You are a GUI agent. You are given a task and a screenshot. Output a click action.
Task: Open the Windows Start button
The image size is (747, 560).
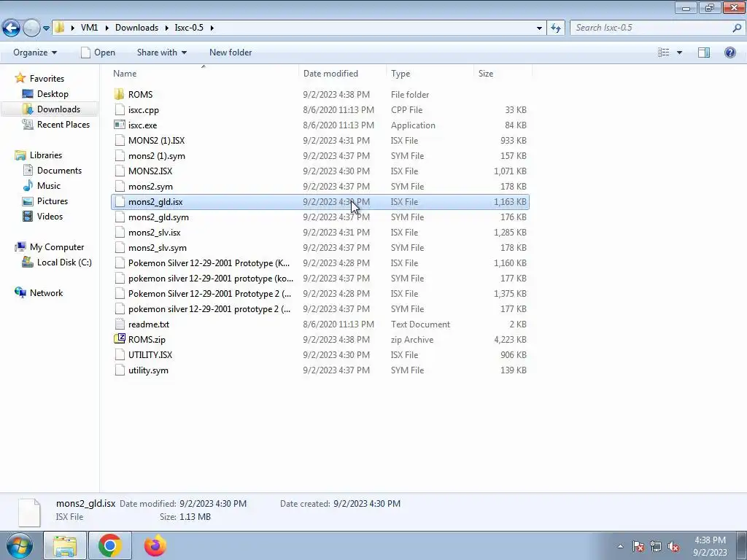19,545
